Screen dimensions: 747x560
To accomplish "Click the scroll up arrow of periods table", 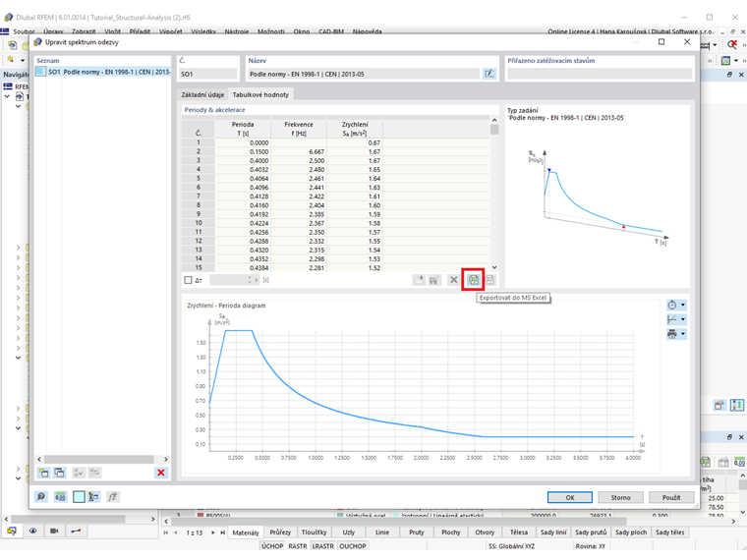I will [x=494, y=120].
